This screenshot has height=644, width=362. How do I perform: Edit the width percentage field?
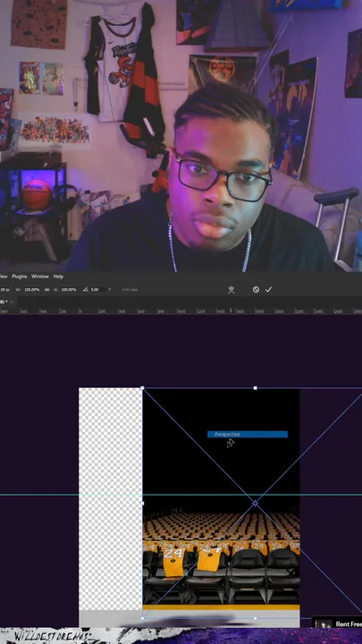(x=31, y=290)
